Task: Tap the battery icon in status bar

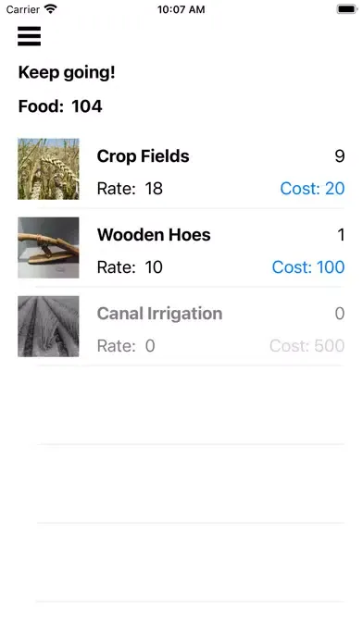Action: pos(347,9)
